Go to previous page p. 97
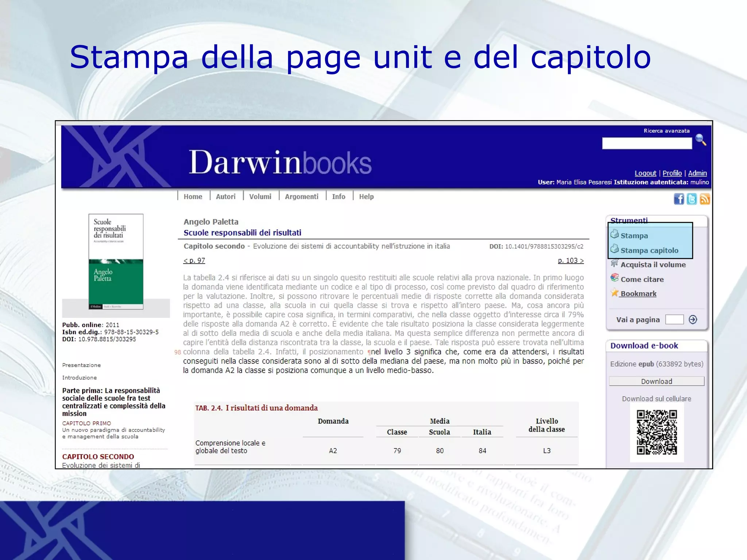This screenshot has height=560, width=747. [194, 260]
